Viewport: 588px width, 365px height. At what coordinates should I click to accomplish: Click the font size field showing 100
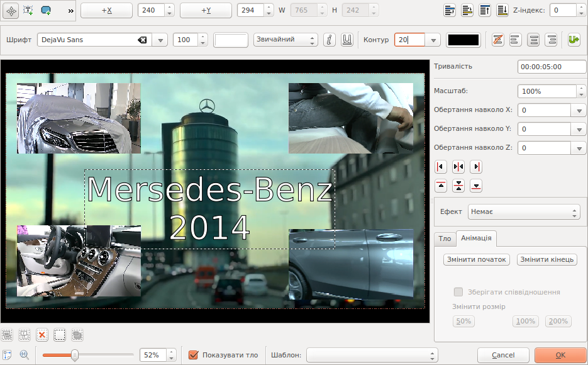click(186, 40)
